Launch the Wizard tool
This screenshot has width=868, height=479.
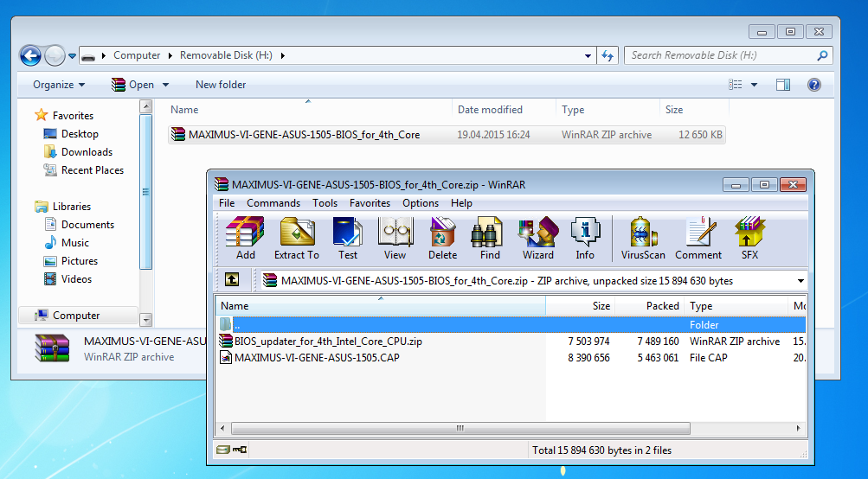point(538,238)
